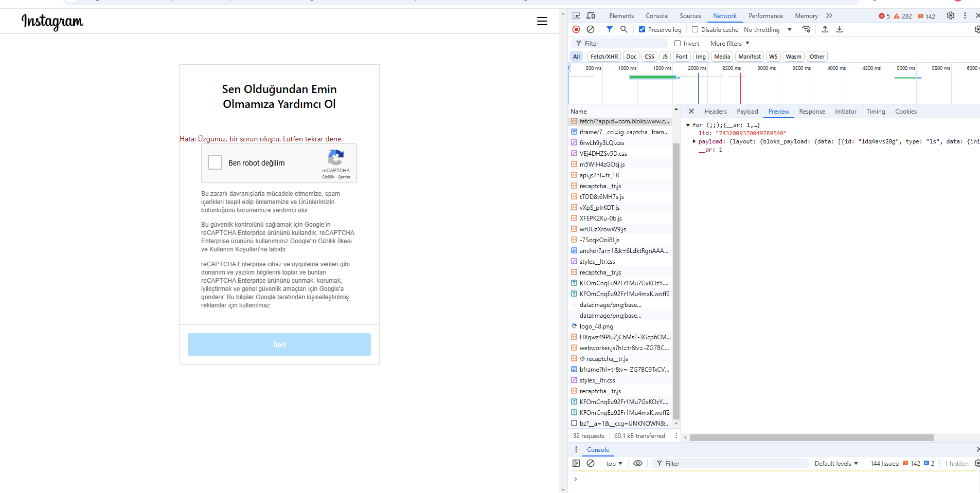The width and height of the screenshot is (980, 493).
Task: Filter requests by Font type
Action: click(682, 57)
